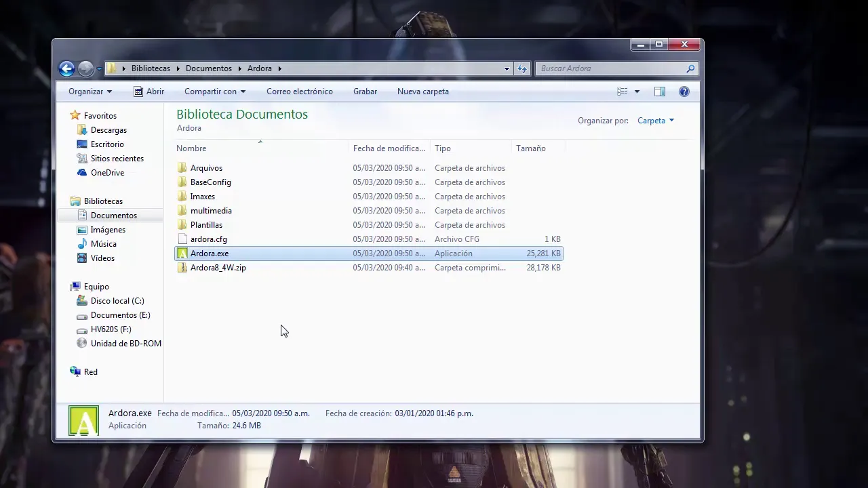Click Bibliotecas in the address breadcrumb
This screenshot has width=868, height=488.
pyautogui.click(x=151, y=68)
